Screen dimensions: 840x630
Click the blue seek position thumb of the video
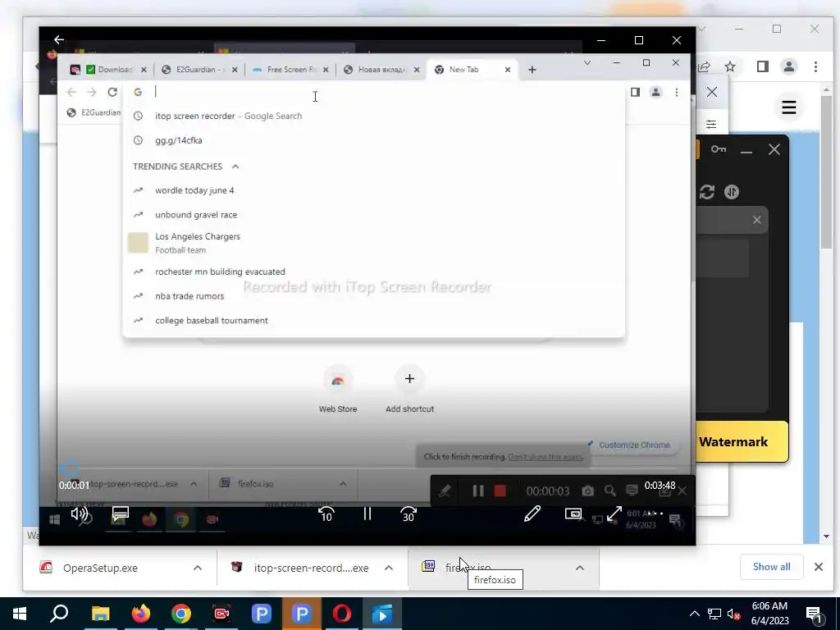coord(69,468)
